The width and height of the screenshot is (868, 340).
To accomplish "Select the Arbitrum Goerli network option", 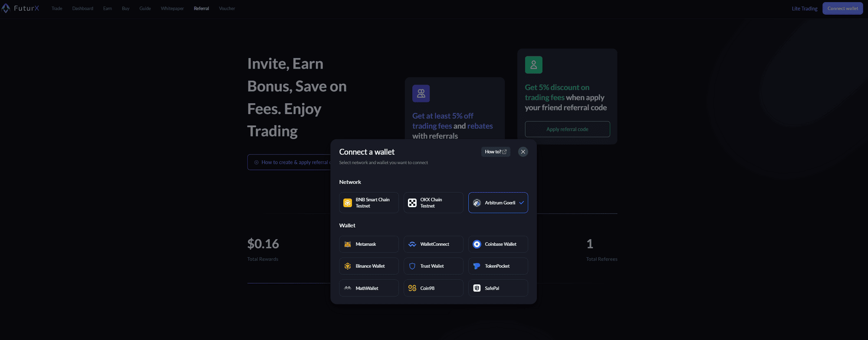I will pyautogui.click(x=498, y=203).
